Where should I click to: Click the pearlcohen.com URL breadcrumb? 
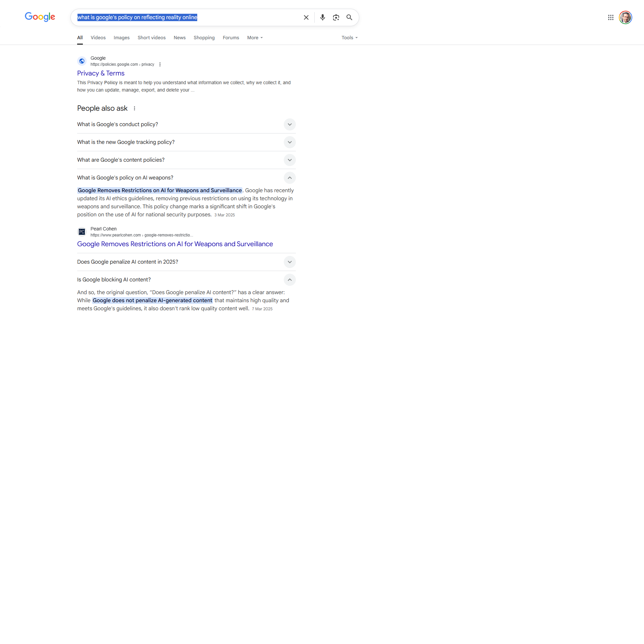(x=142, y=235)
